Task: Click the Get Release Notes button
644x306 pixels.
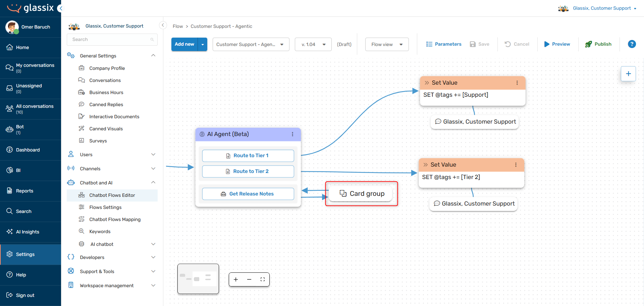Action: pos(248,194)
